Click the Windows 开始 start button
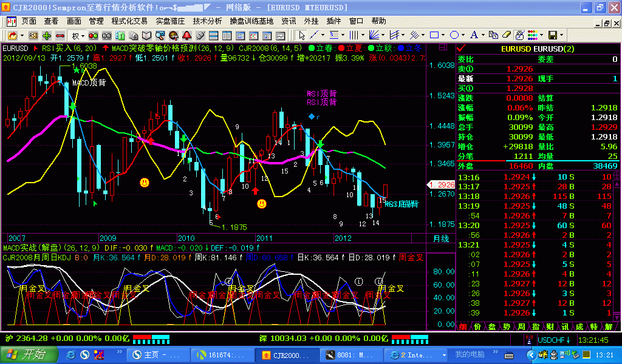The height and width of the screenshot is (364, 622). [x=29, y=354]
